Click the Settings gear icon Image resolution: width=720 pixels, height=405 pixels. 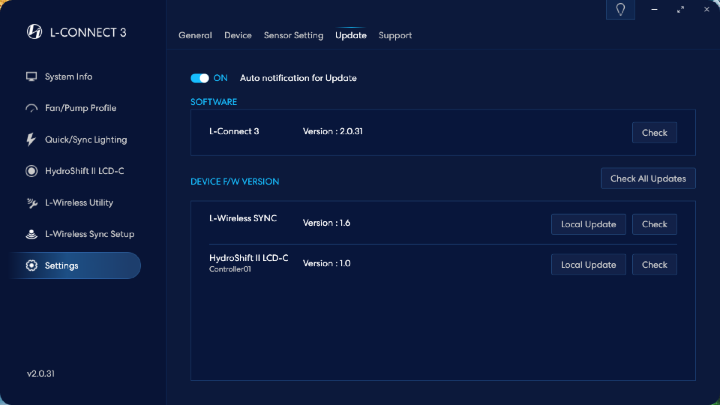point(31,266)
